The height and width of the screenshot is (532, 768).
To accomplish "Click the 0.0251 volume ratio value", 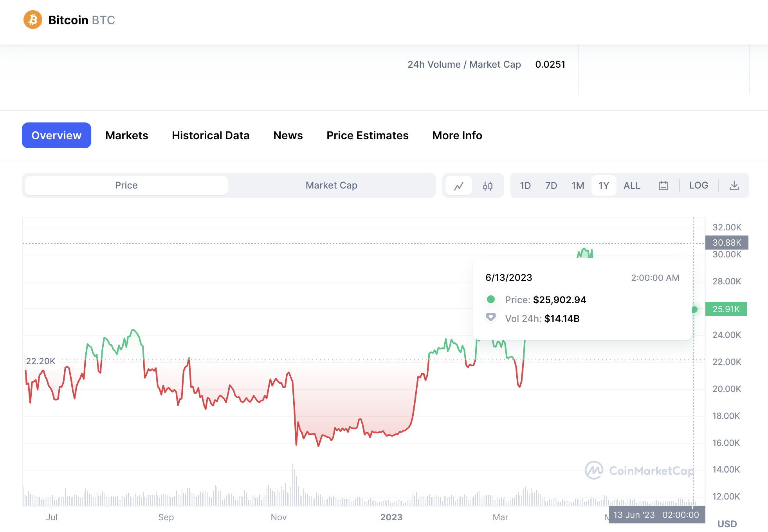I will click(x=550, y=65).
